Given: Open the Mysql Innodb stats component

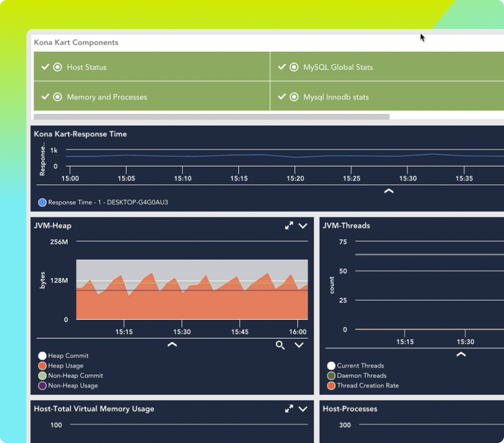Looking at the screenshot, I should 387,96.
